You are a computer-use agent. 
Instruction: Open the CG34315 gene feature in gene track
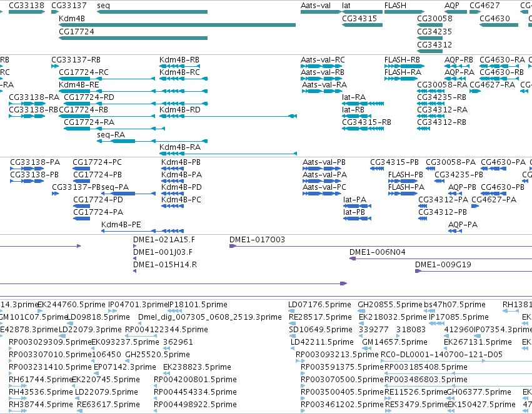click(x=363, y=25)
